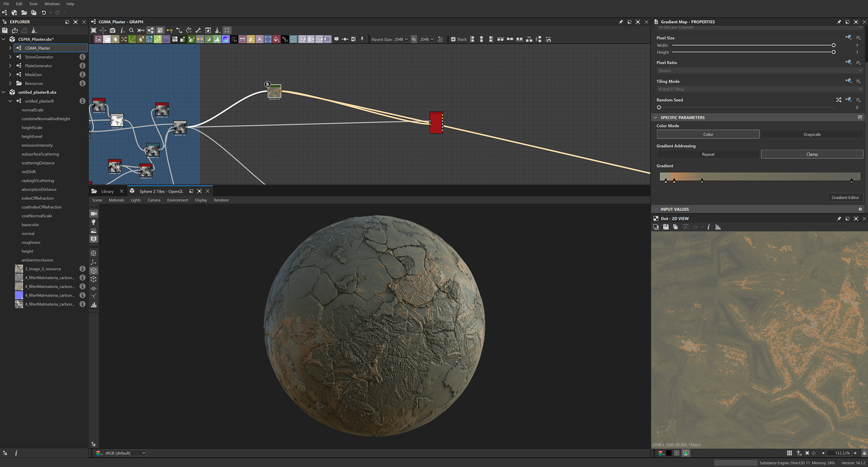Toggle the Stack checkbox

(453, 39)
